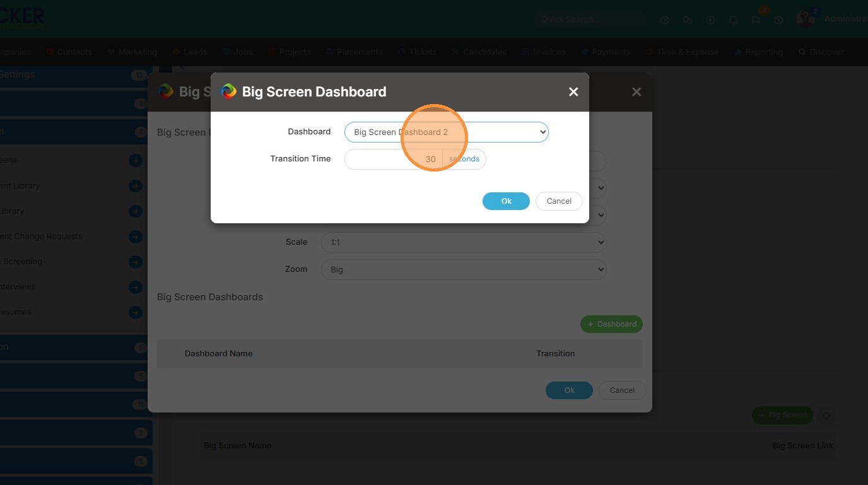Click the Quick Search box

click(590, 20)
